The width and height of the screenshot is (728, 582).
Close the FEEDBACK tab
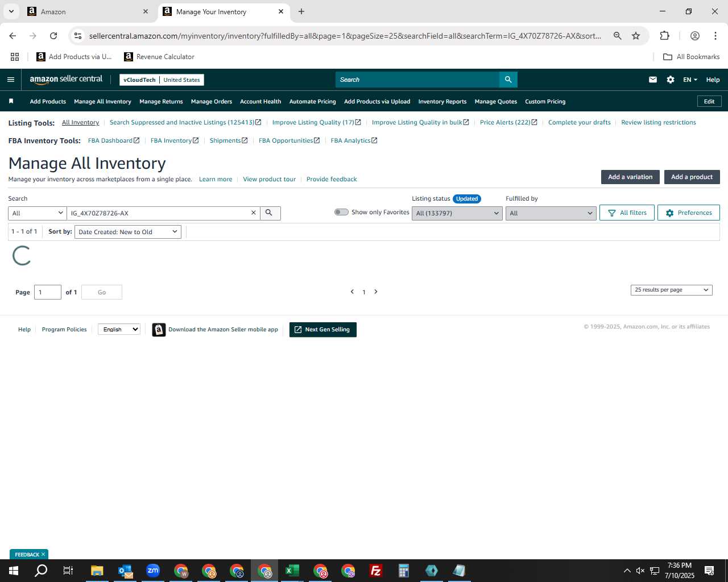click(x=43, y=554)
